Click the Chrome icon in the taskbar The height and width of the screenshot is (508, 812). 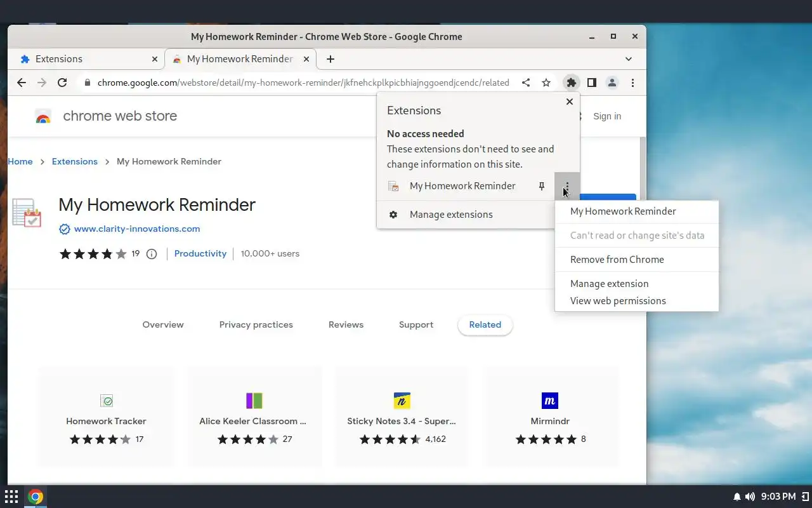pyautogui.click(x=36, y=497)
